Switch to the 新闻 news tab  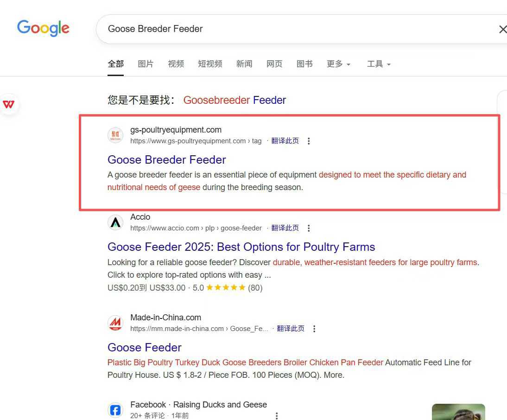(244, 64)
